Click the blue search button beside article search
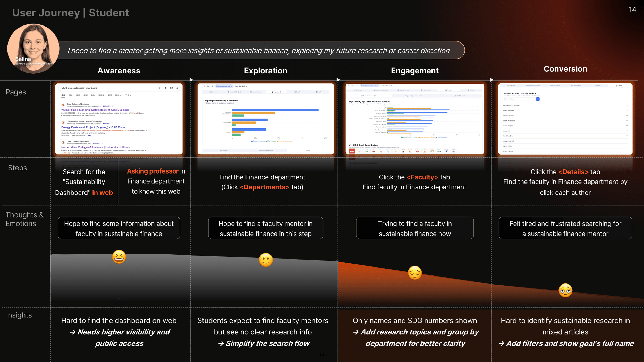 tap(538, 99)
